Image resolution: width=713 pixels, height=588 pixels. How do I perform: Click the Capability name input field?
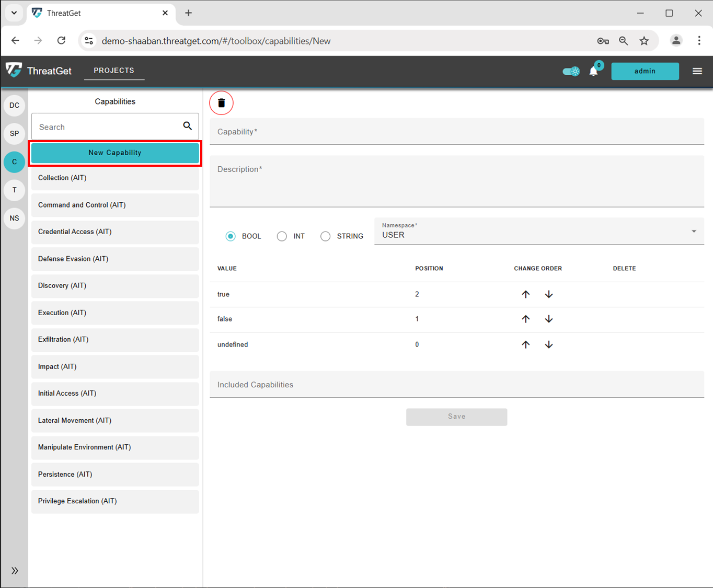pos(456,132)
